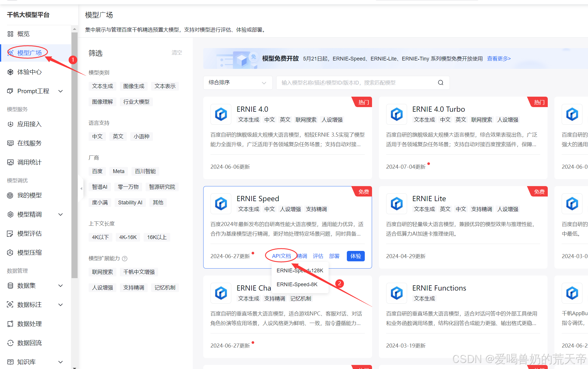Click the 概览 overview icon in sidebar
The height and width of the screenshot is (369, 588).
[10, 34]
